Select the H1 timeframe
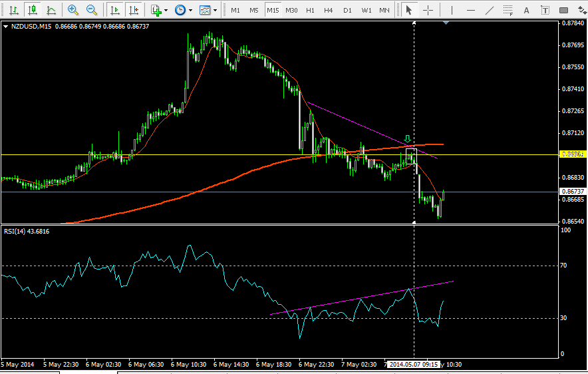The width and height of the screenshot is (588, 374). point(310,10)
